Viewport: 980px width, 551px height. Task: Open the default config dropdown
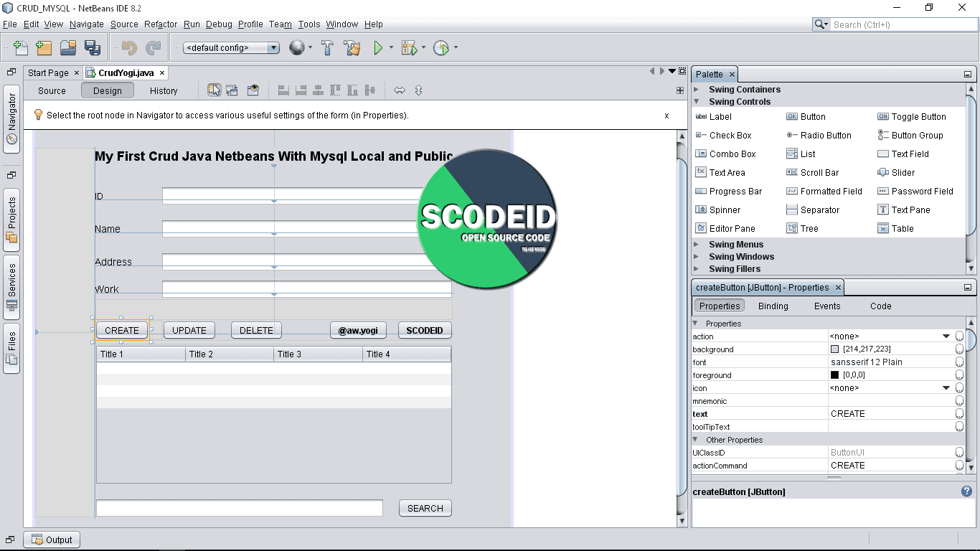click(273, 47)
